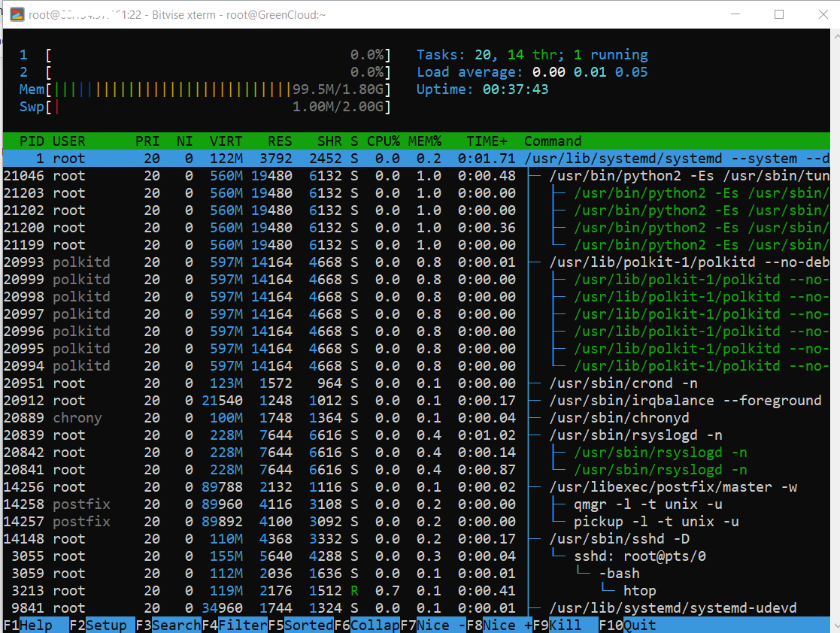Sort by the TIME+ column header
The image size is (840, 633).
[487, 141]
